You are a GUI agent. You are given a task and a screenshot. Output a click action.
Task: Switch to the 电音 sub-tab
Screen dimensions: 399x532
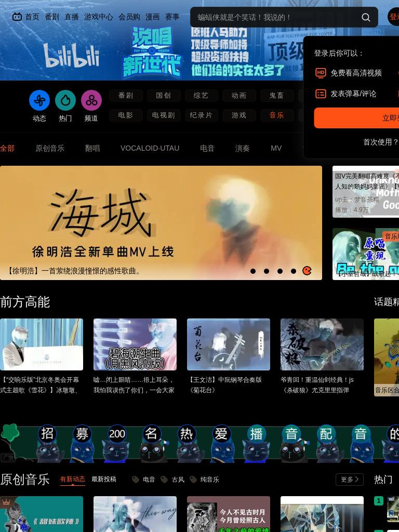[x=207, y=148]
